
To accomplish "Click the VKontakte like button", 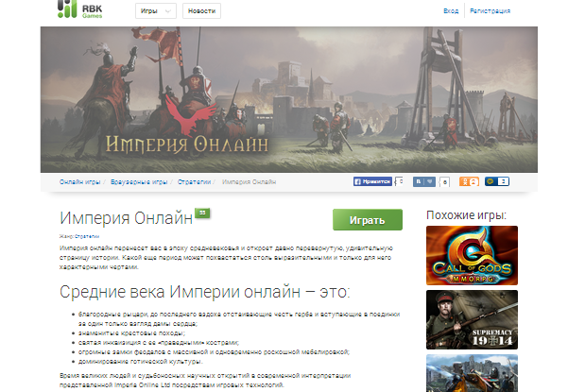I will [423, 181].
